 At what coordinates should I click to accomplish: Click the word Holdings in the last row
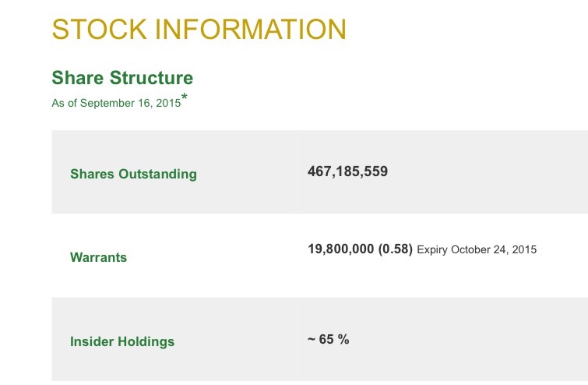[147, 341]
